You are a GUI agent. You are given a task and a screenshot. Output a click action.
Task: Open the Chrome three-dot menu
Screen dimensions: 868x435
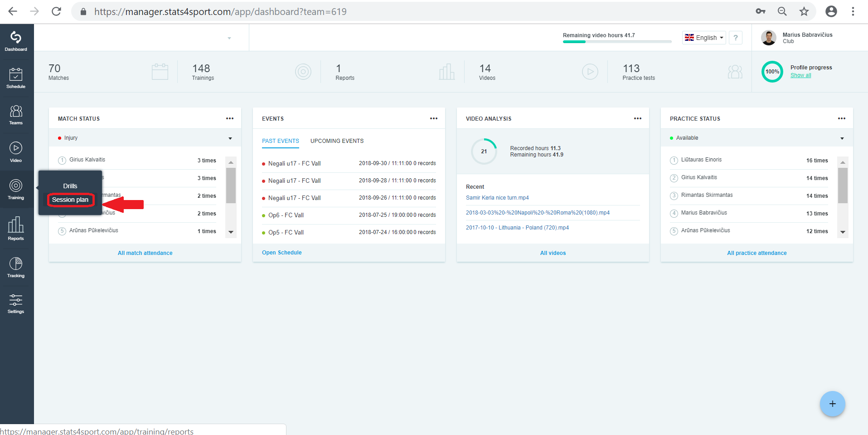853,11
